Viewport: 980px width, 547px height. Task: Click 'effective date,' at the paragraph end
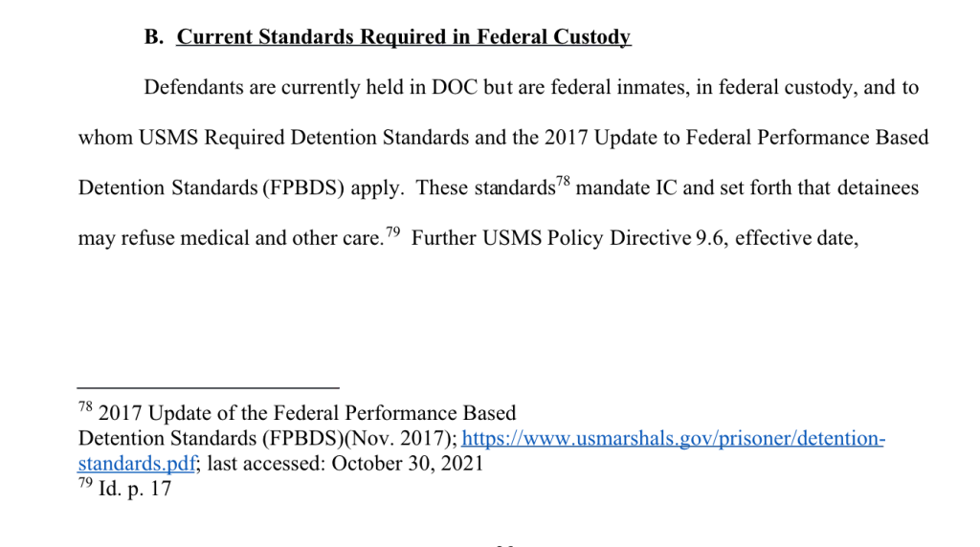(x=797, y=238)
